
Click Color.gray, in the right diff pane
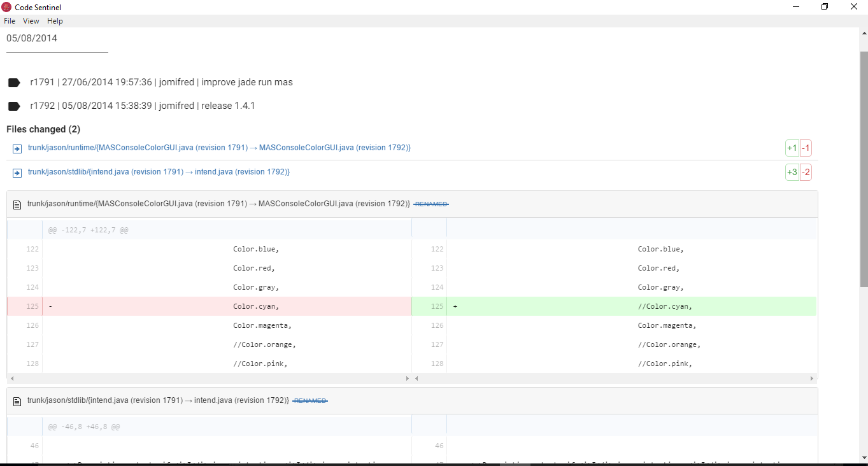[661, 287]
